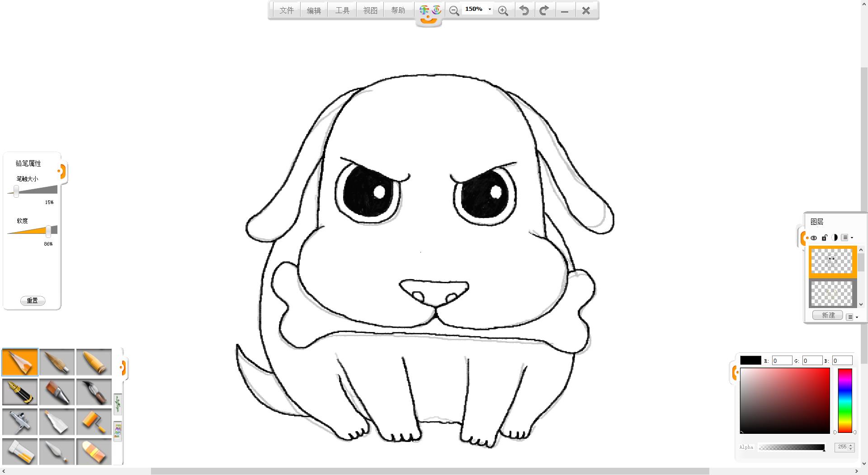
Task: Click the undo arrow icon
Action: coord(524,10)
